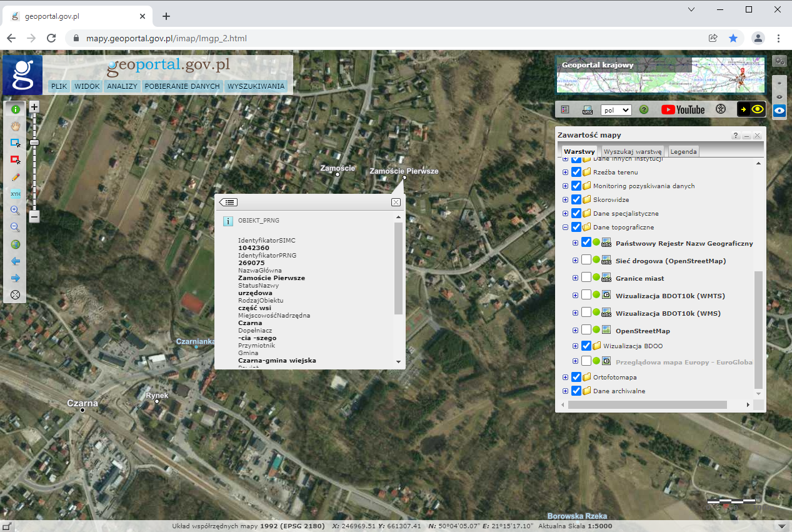Viewport: 792px width, 532px height.
Task: Show full extent with globe icon
Action: click(16, 244)
